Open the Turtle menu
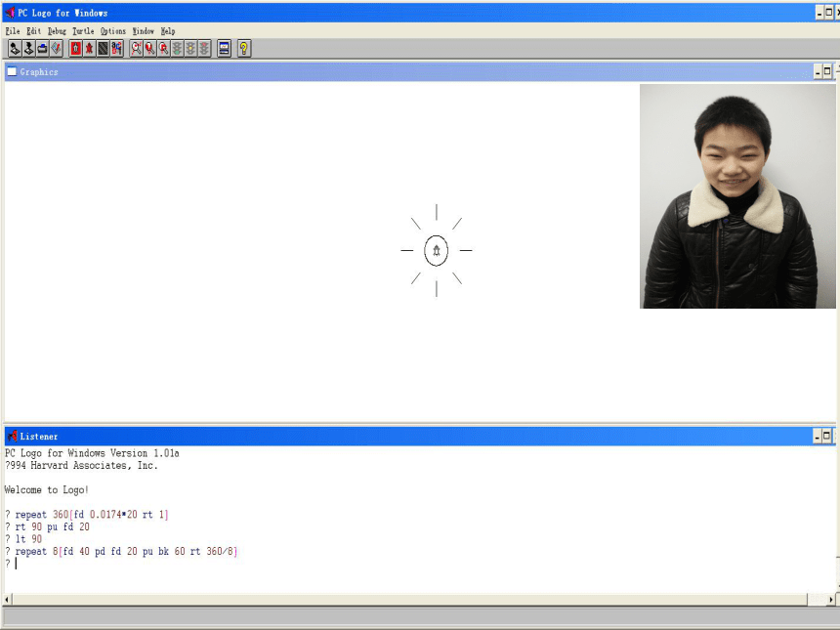This screenshot has height=630, width=840. (83, 31)
